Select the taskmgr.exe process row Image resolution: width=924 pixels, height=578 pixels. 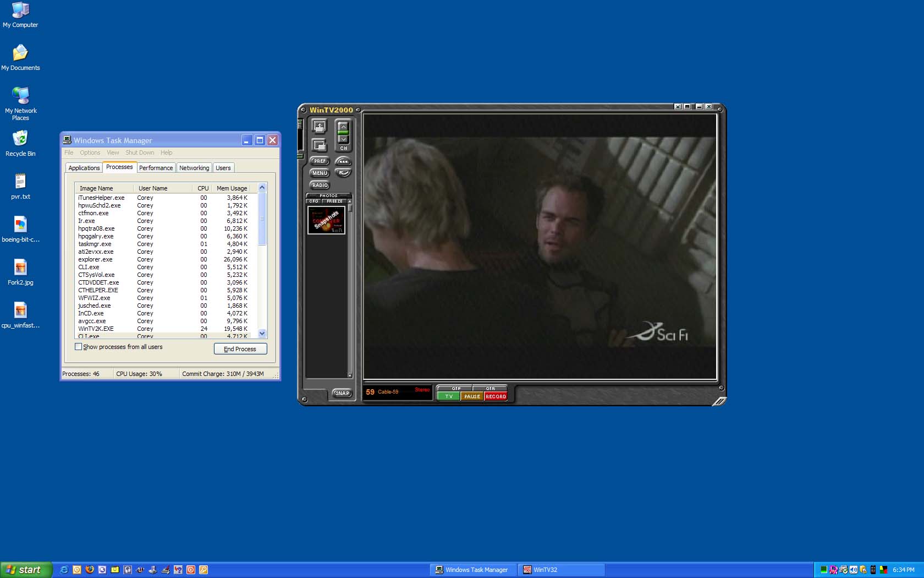click(163, 244)
